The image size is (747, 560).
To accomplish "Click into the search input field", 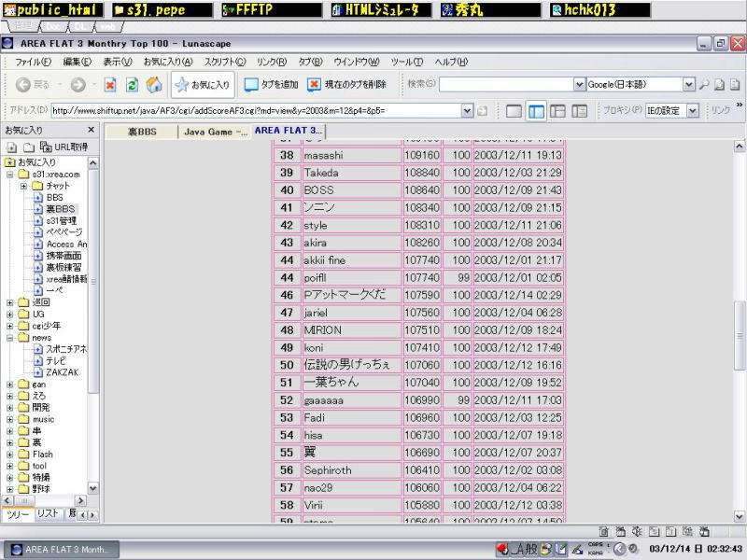I will (x=506, y=85).
